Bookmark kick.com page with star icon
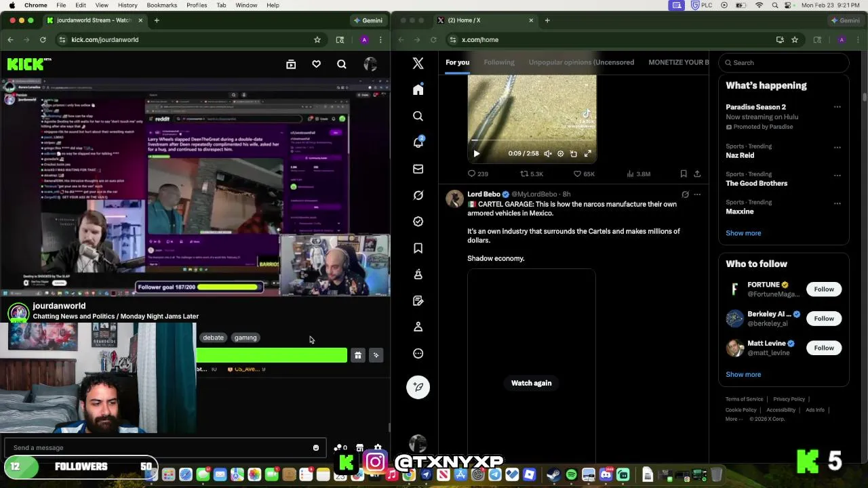Image resolution: width=868 pixels, height=488 pixels. (317, 40)
